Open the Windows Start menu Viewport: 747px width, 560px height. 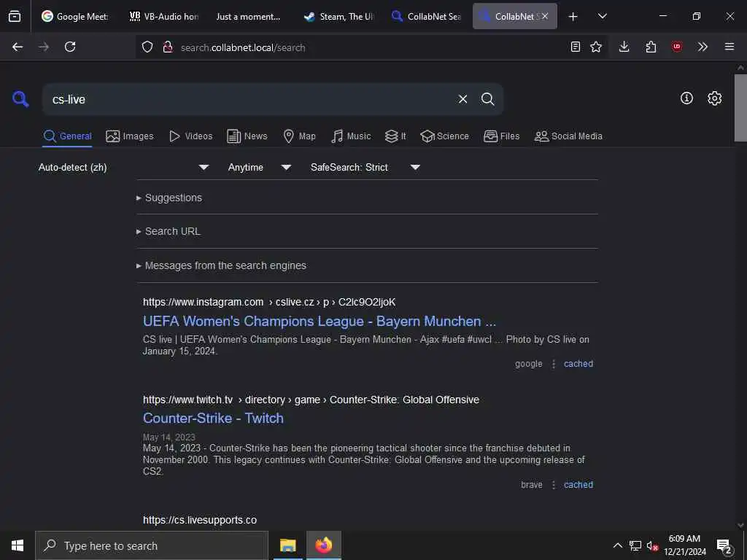point(18,545)
